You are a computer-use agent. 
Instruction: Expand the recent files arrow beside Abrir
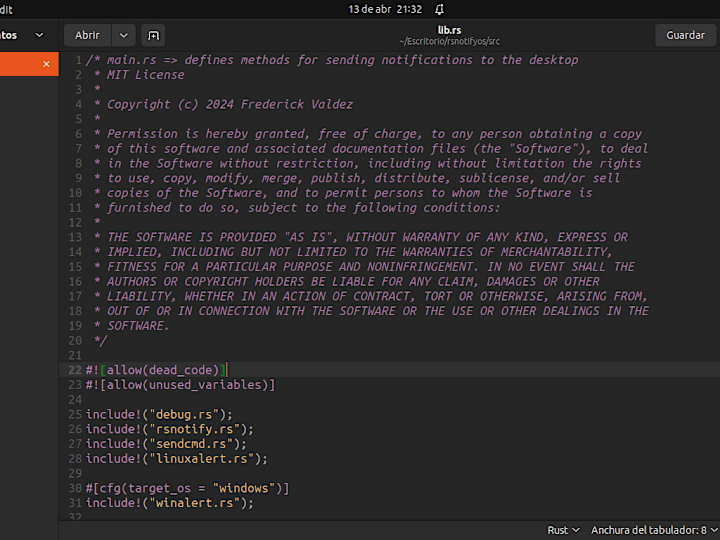tap(124, 35)
